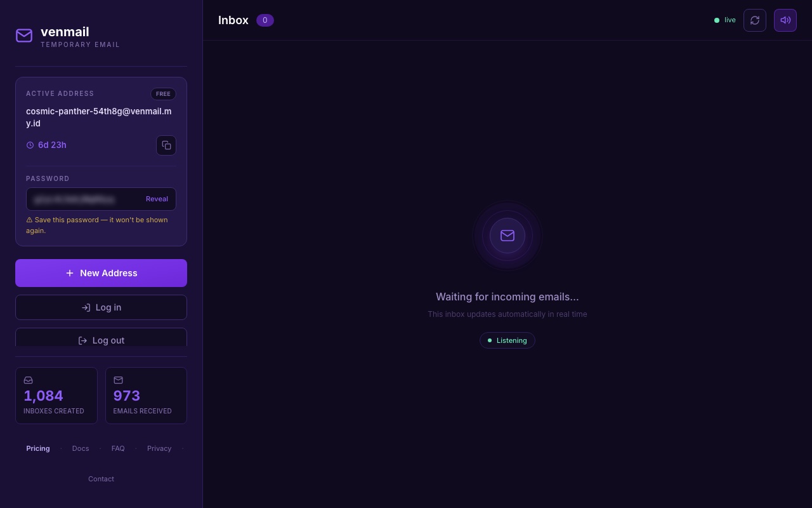Click the email address cosmic-panther-54th8g text

coord(98,117)
